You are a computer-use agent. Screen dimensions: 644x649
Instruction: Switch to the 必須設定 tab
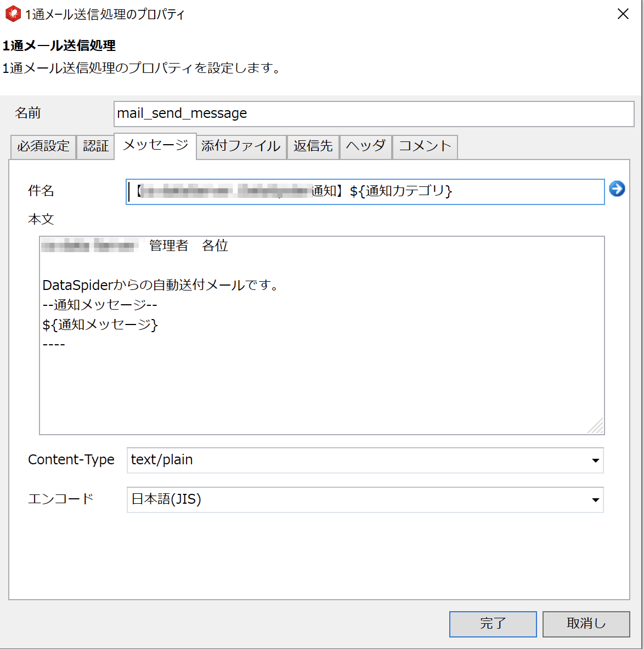43,146
